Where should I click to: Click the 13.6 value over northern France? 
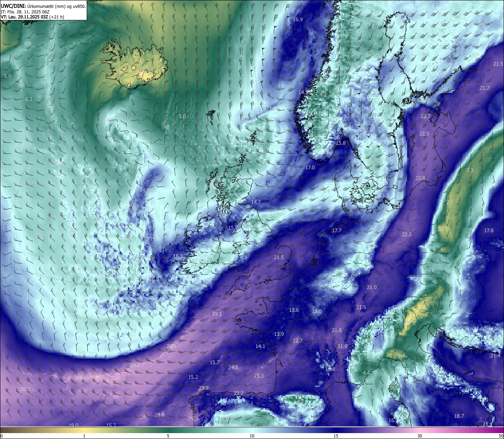click(294, 310)
